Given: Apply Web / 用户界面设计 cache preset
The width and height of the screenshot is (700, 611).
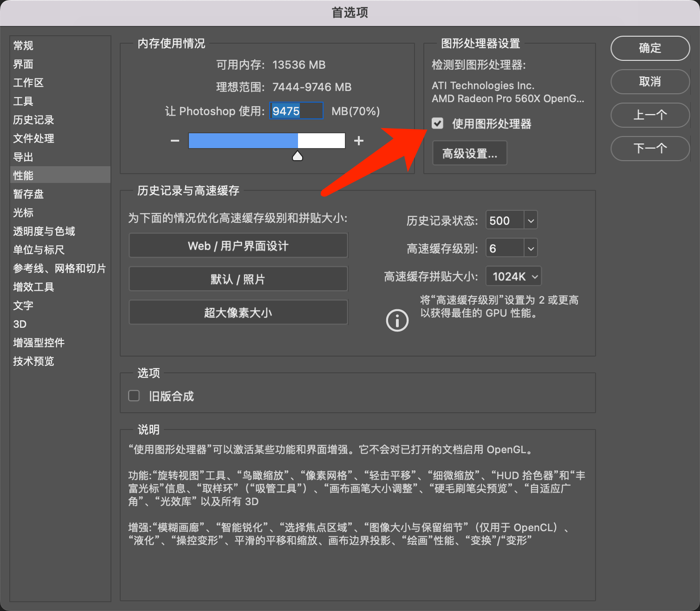Looking at the screenshot, I should (238, 246).
